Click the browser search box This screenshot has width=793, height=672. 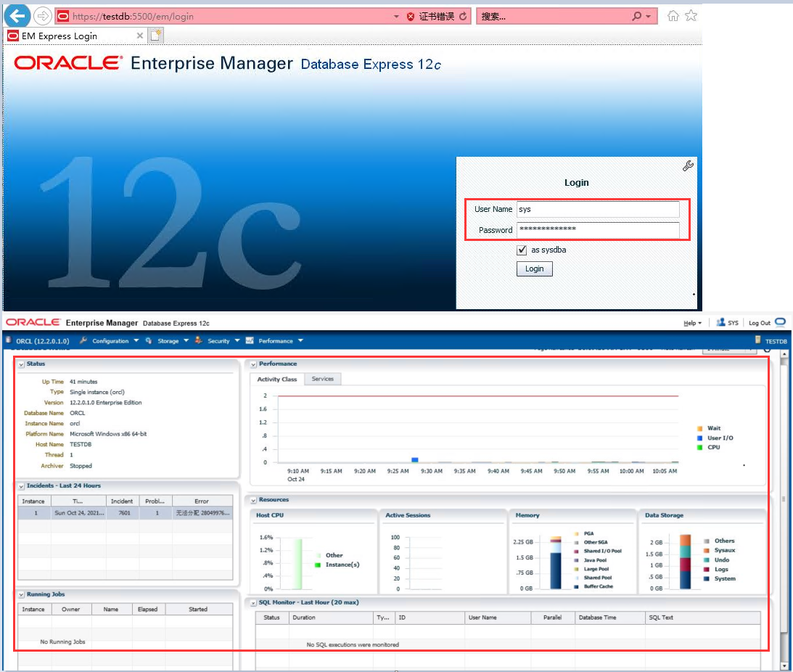point(554,16)
